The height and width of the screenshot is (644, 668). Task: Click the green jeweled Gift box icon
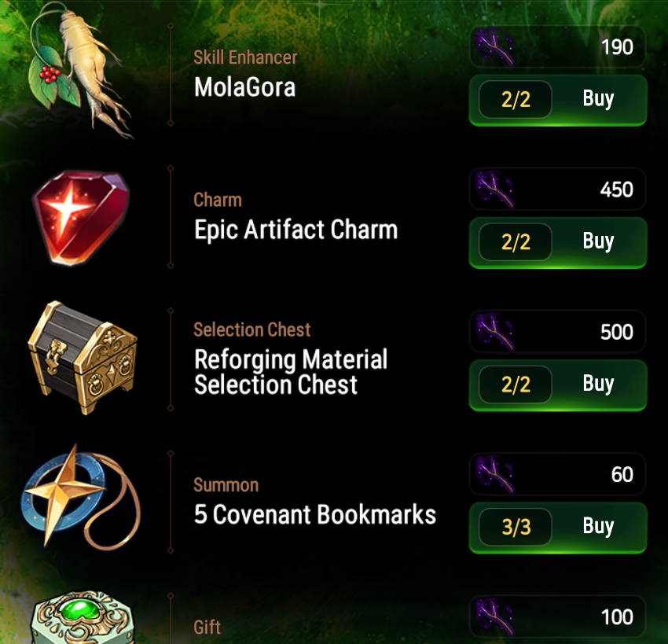tap(83, 617)
